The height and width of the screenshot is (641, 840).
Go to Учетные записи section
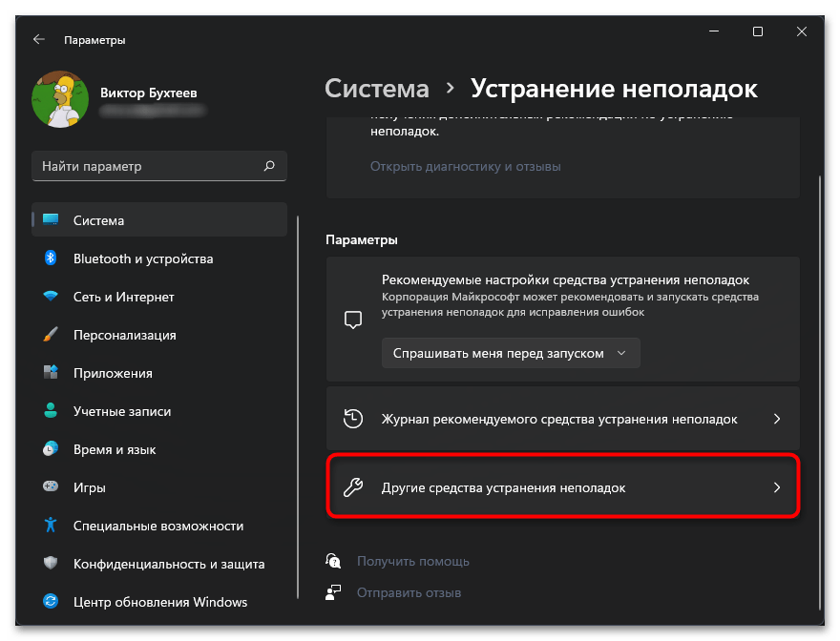(122, 411)
